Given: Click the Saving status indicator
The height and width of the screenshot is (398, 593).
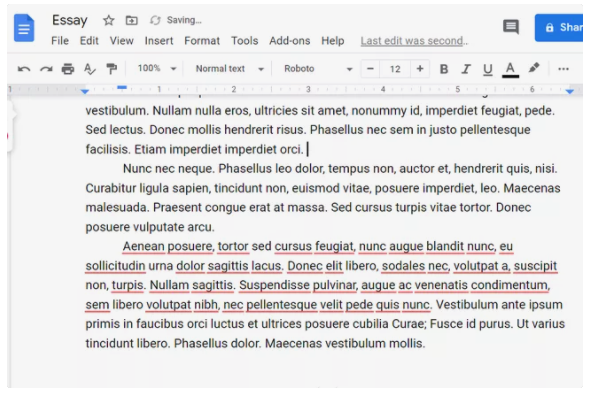Looking at the screenshot, I should pos(176,20).
